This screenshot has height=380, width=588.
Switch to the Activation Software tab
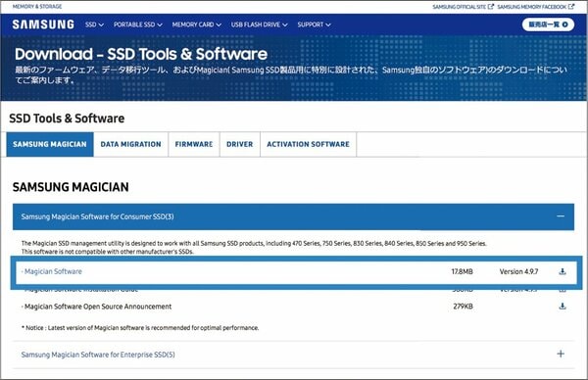tap(309, 144)
